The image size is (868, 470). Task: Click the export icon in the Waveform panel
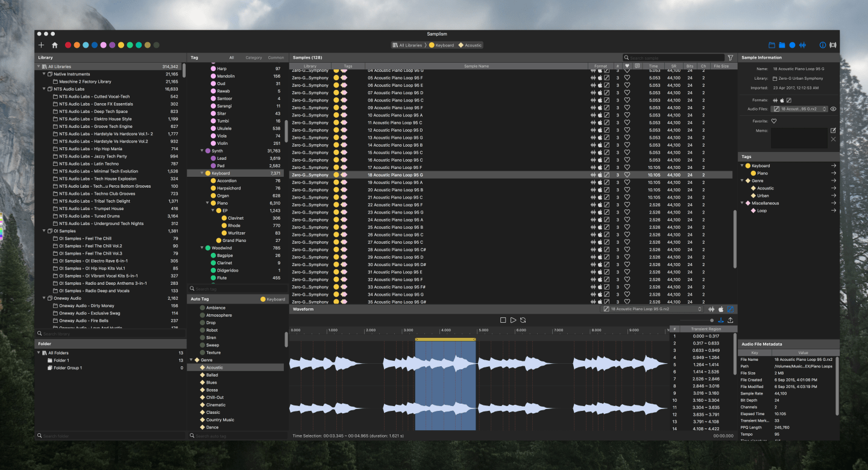731,320
